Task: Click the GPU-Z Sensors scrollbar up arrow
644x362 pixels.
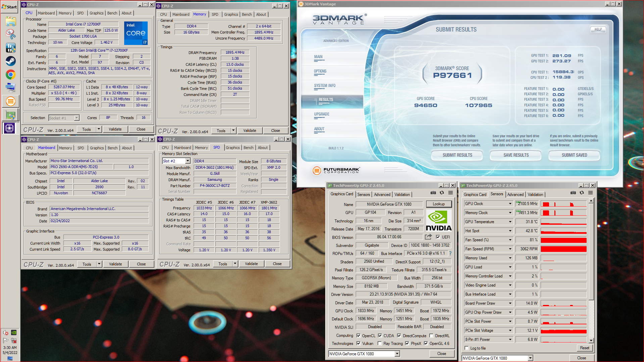Action: pyautogui.click(x=591, y=201)
